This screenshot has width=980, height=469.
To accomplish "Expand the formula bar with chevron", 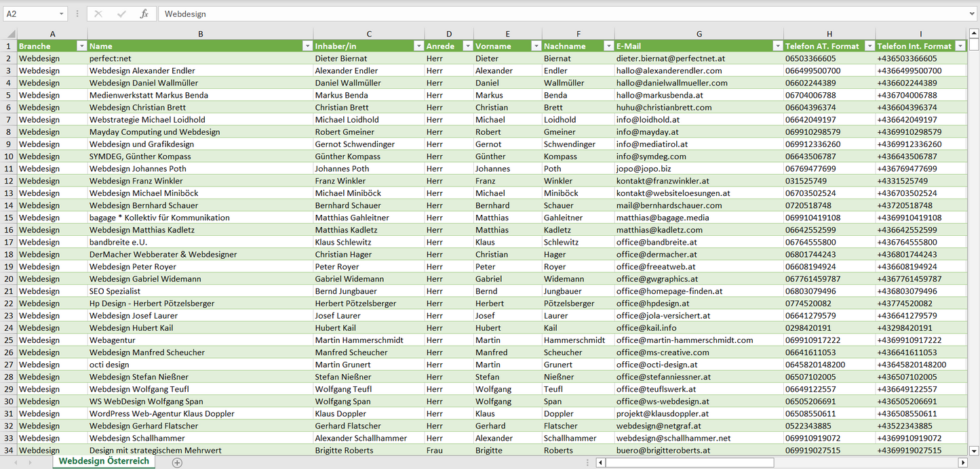I will click(x=973, y=14).
